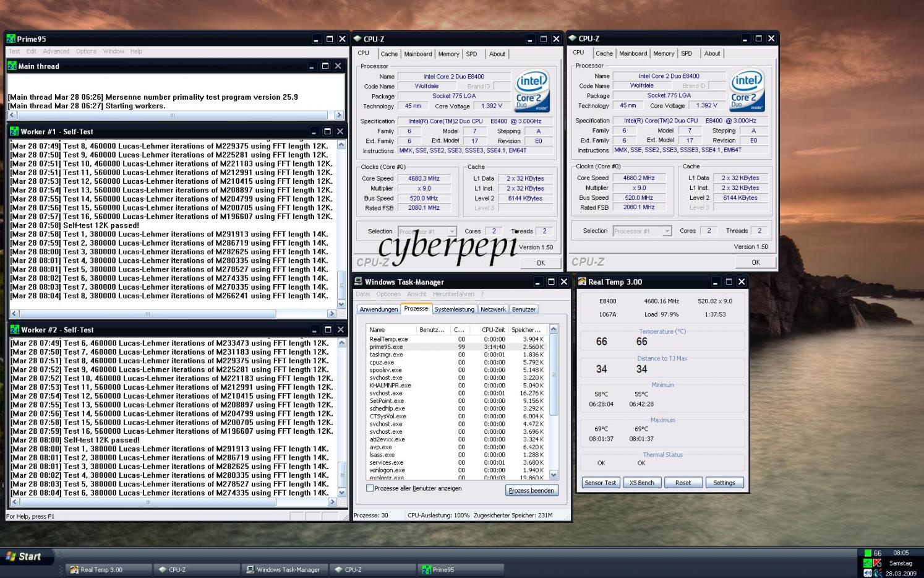Viewport: 924px width, 578px height.
Task: Sort processes by Name column header
Action: coord(391,330)
